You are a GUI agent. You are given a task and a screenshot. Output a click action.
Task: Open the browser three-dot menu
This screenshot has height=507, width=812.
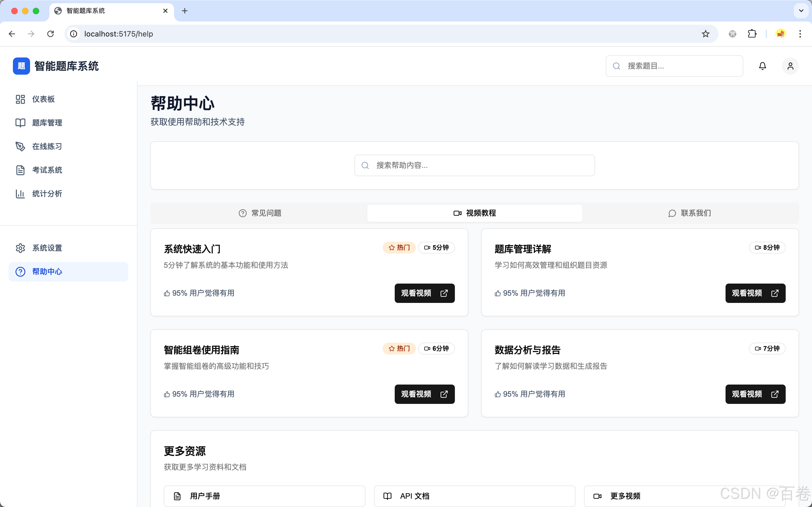point(800,34)
